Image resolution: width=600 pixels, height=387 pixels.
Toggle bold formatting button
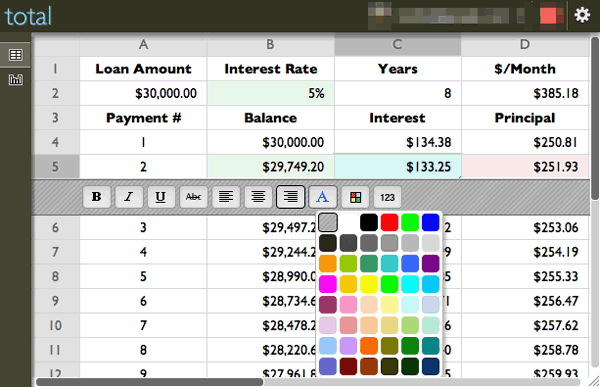point(96,197)
